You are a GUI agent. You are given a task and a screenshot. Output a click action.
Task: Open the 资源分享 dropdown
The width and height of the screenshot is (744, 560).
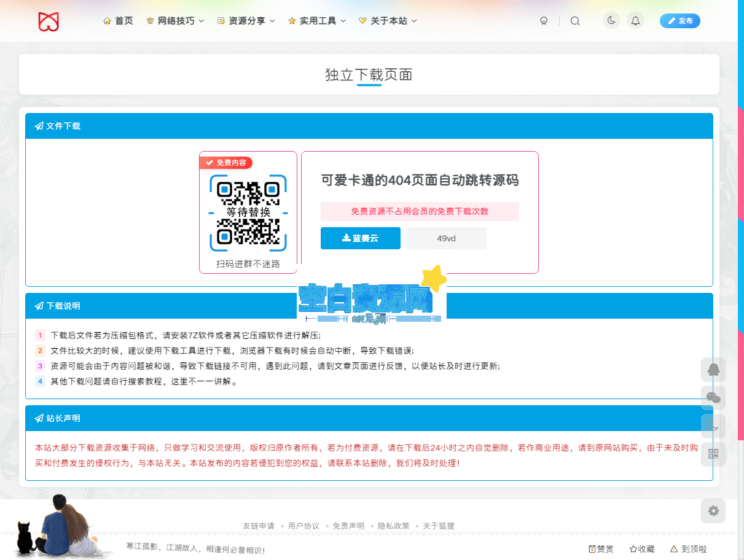[245, 20]
